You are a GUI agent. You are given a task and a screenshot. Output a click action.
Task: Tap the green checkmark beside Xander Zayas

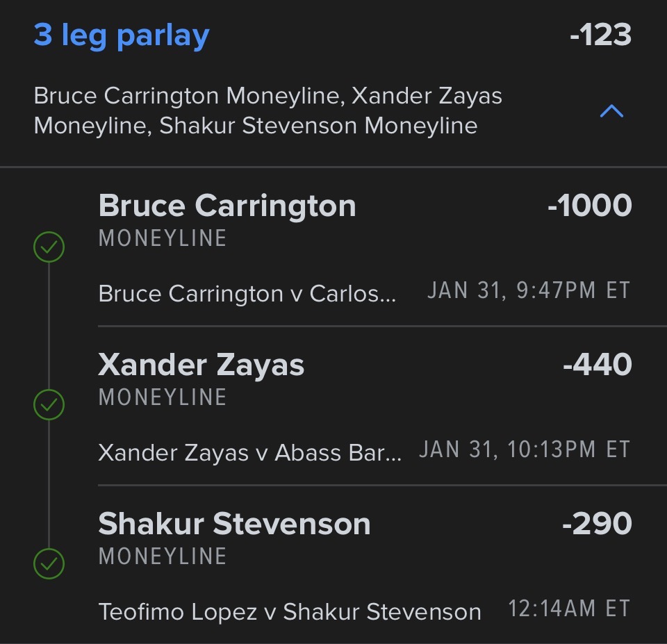point(49,406)
